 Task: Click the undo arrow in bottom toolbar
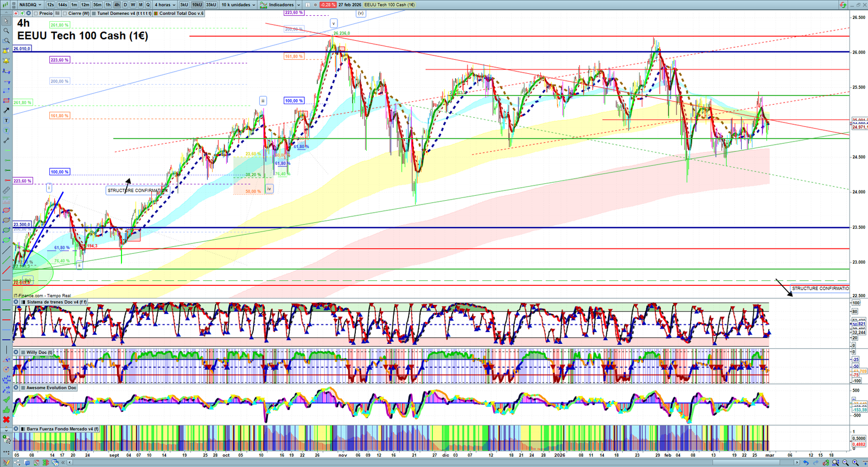pos(806,463)
